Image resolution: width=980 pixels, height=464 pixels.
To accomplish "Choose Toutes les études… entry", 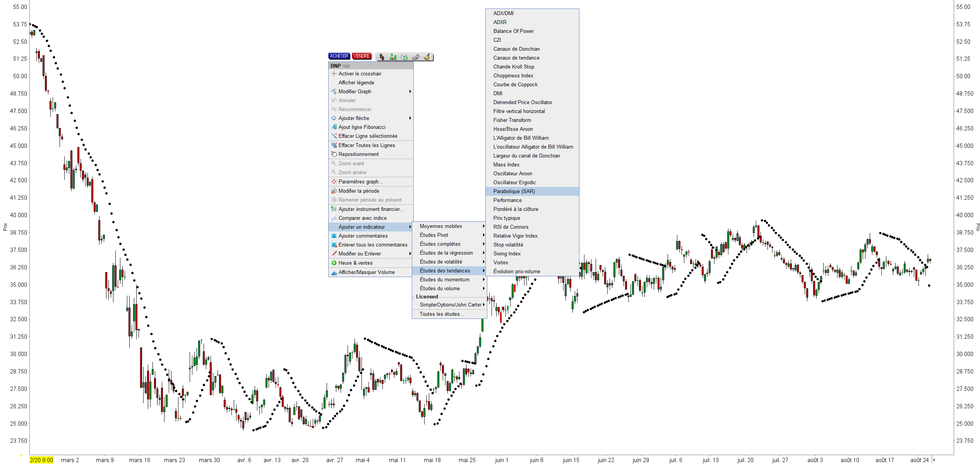I will pos(449,314).
